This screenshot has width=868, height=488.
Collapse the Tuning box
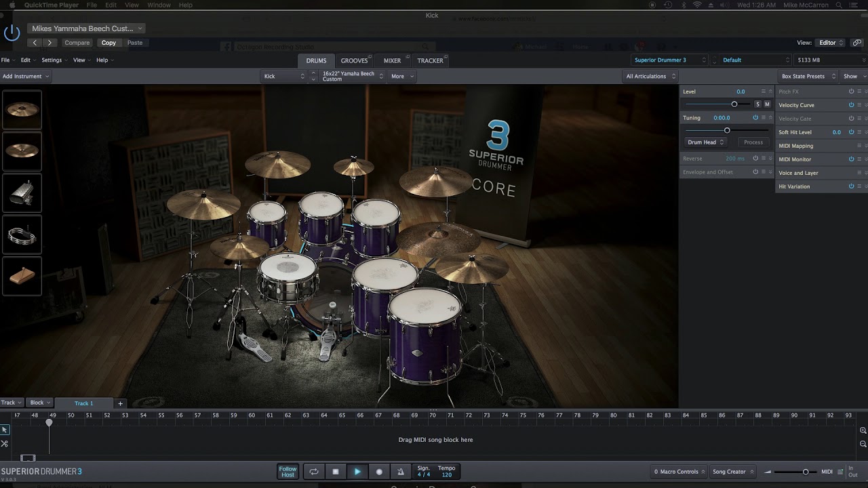coord(770,118)
